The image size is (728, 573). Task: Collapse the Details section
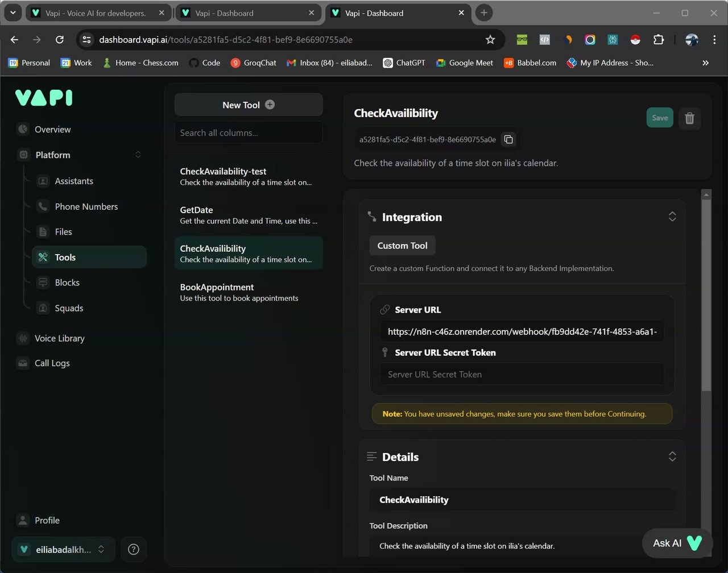coord(672,456)
